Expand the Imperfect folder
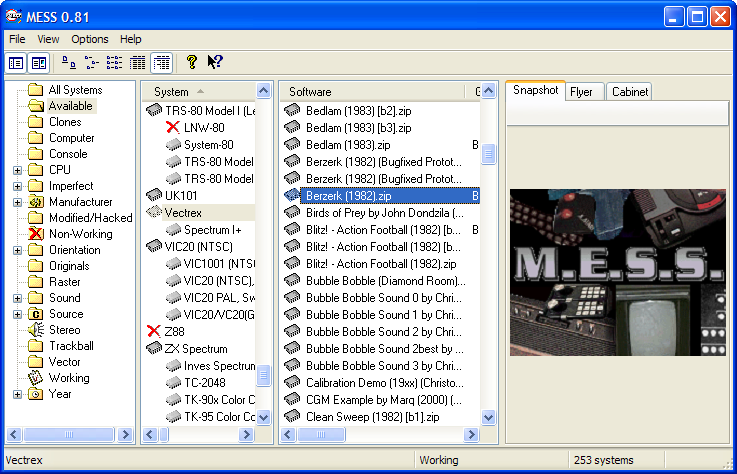Image resolution: width=737 pixels, height=474 pixels. [x=17, y=186]
